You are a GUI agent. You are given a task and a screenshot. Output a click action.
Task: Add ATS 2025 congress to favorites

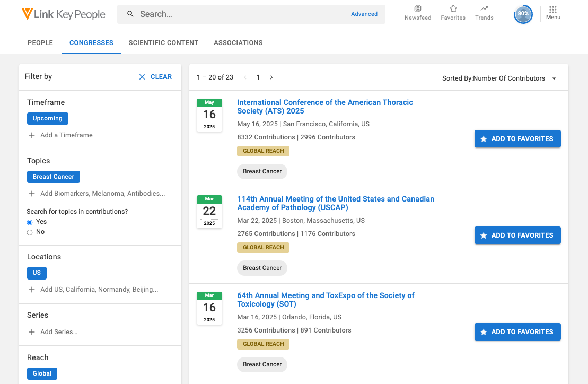517,139
